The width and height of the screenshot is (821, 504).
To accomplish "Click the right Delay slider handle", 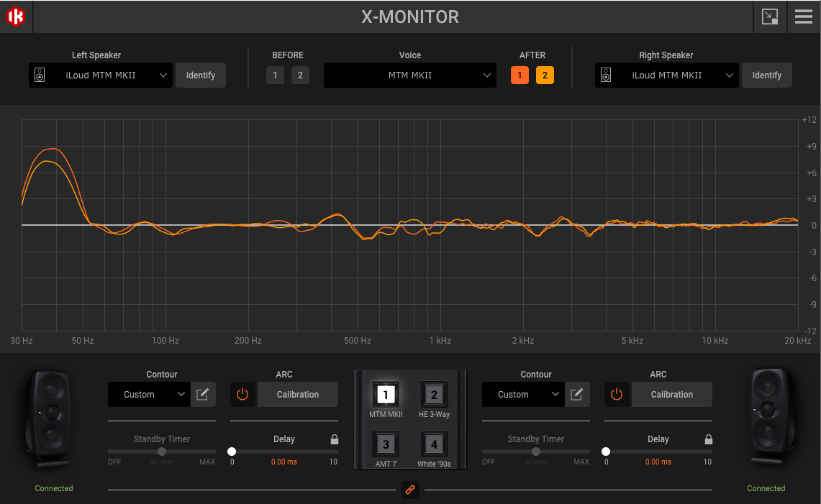I will point(606,451).
